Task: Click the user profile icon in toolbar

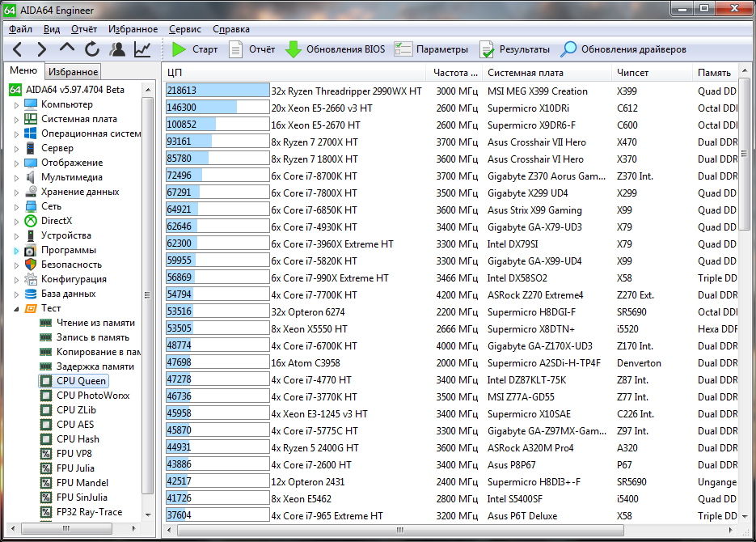Action: pos(117,49)
